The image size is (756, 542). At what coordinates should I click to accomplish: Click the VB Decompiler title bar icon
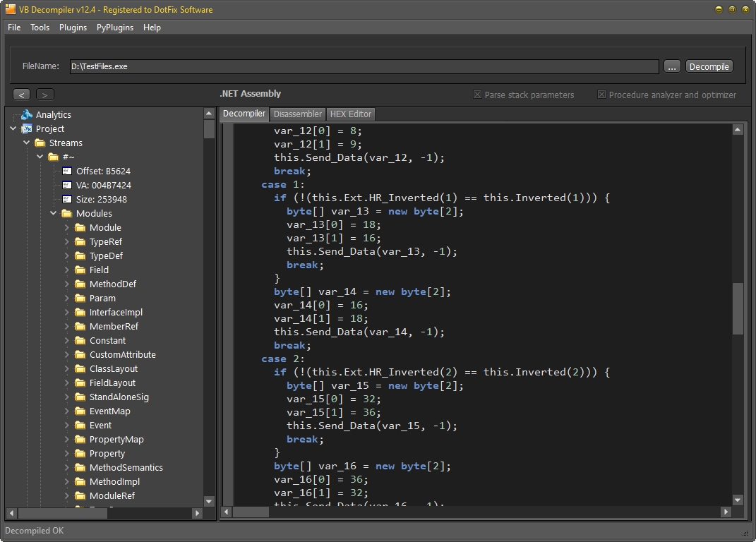click(10, 9)
